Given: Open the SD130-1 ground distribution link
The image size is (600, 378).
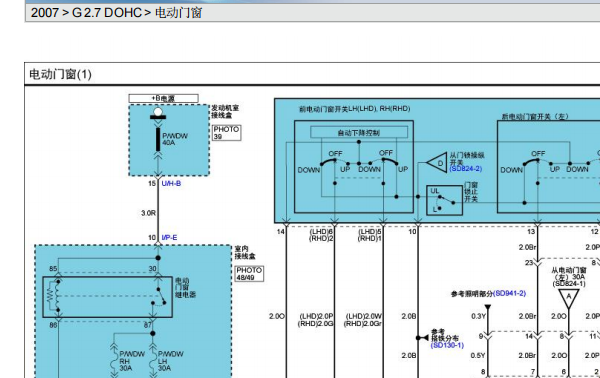Looking at the screenshot, I should pos(447,345).
